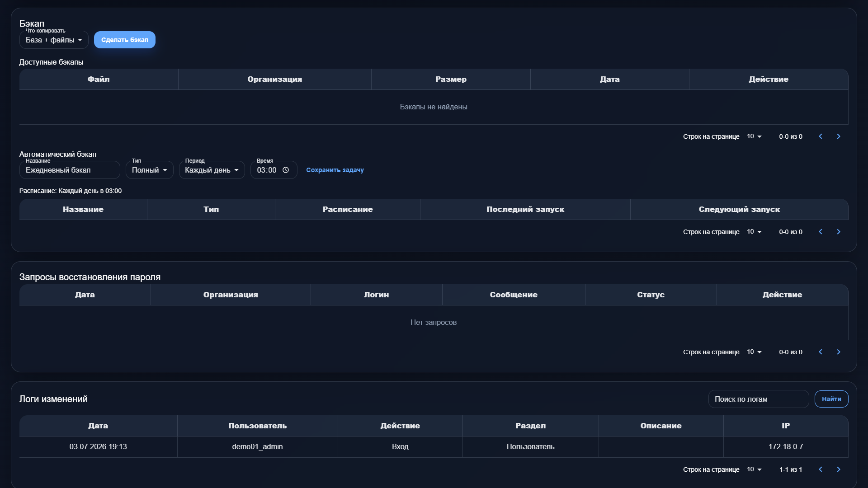Click the 'Сообщение' column header
Viewport: 868px width, 488px height.
(x=514, y=295)
